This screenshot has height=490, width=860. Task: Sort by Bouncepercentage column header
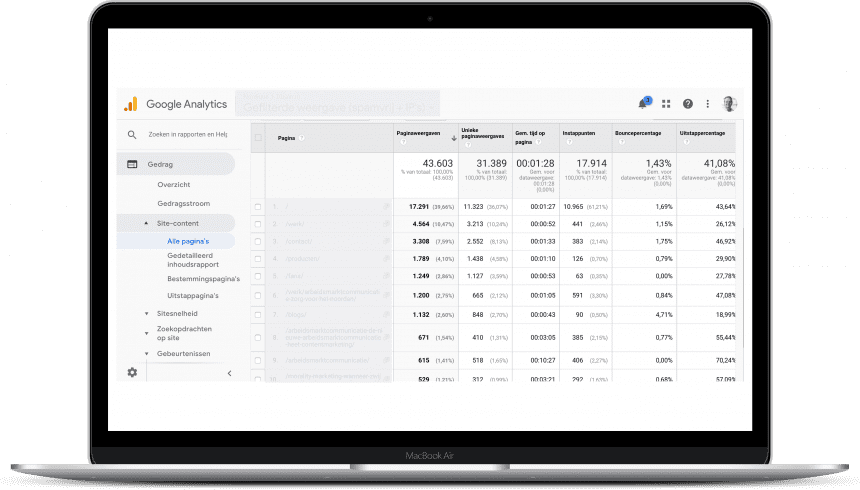point(638,133)
